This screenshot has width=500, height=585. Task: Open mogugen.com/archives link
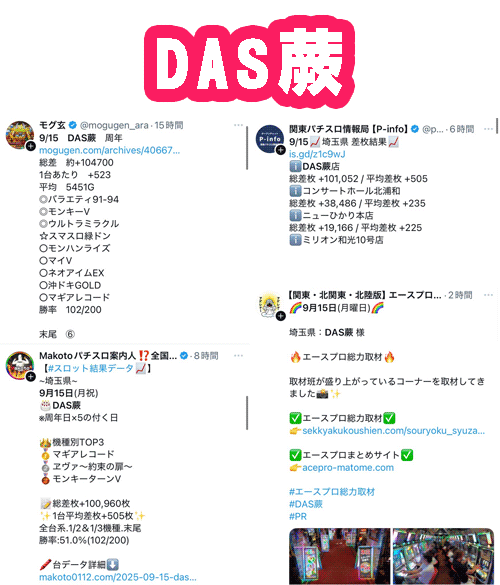point(110,150)
